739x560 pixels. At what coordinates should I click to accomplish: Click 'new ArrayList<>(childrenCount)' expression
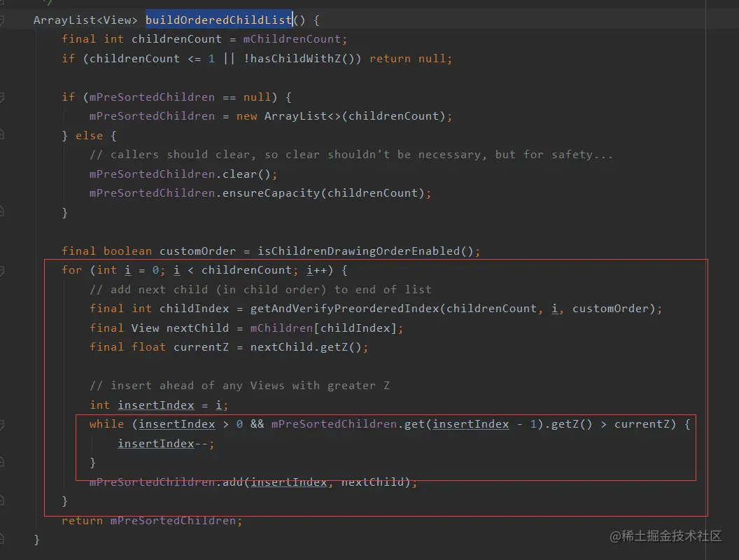[x=341, y=116]
